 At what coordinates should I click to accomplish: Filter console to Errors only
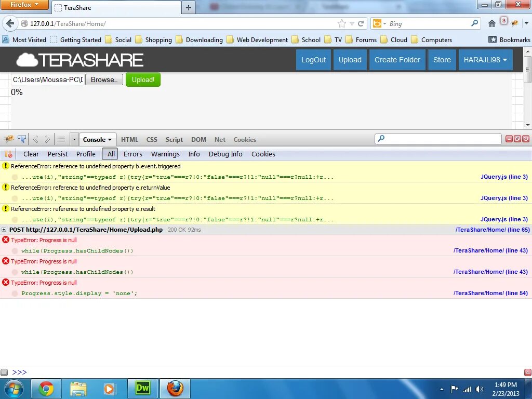pos(132,154)
